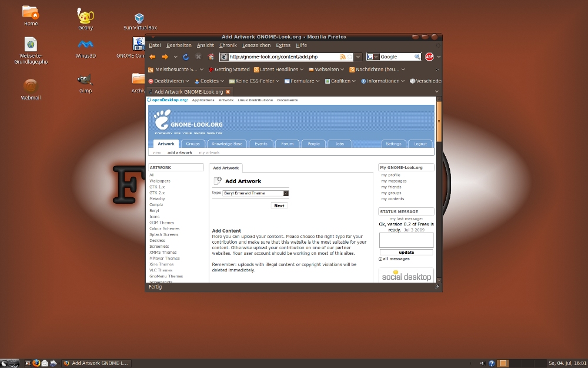The image size is (588, 368).
Task: Click the Logout tab link
Action: 420,144
